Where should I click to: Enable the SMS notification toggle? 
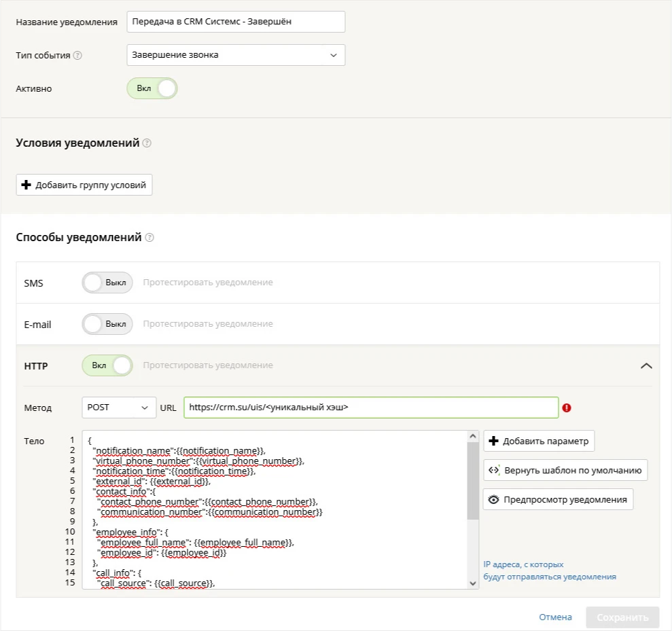tap(107, 283)
